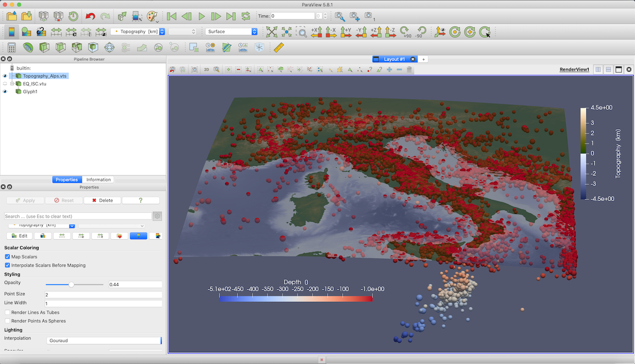The image size is (635, 364).
Task: Set view direction to -Y
Action: pos(361,31)
